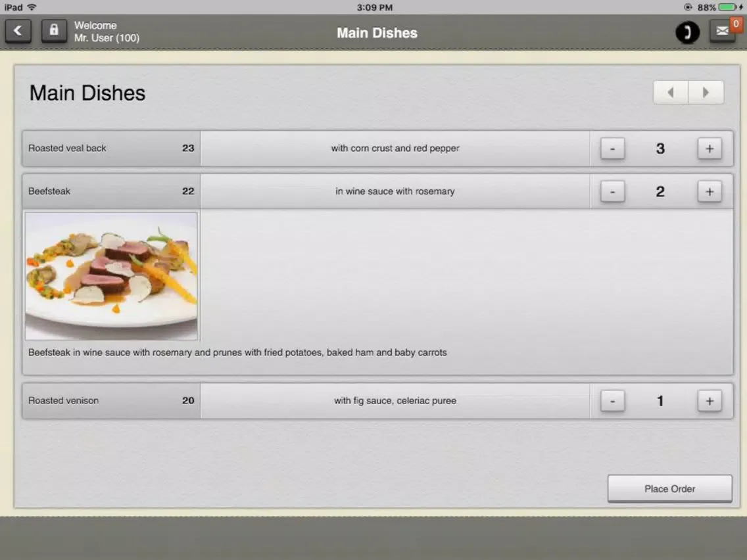Image resolution: width=747 pixels, height=560 pixels.
Task: Increase Roasted venison quantity
Action: 710,401
